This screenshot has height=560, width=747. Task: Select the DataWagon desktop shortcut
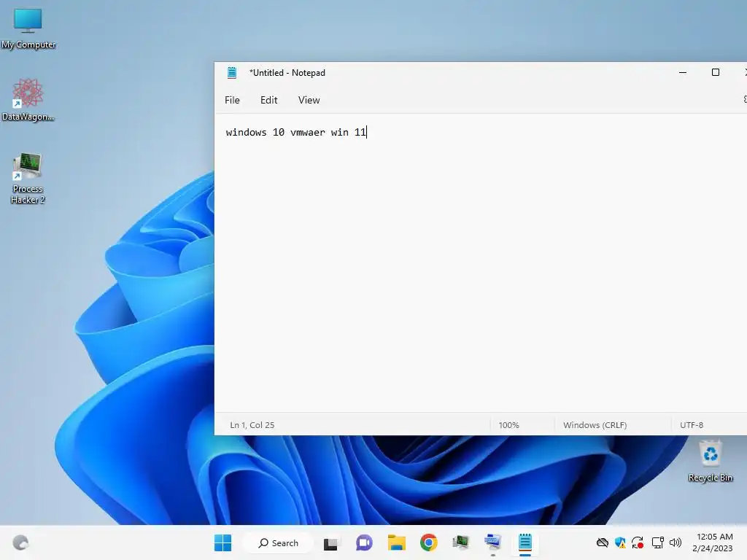tap(28, 99)
